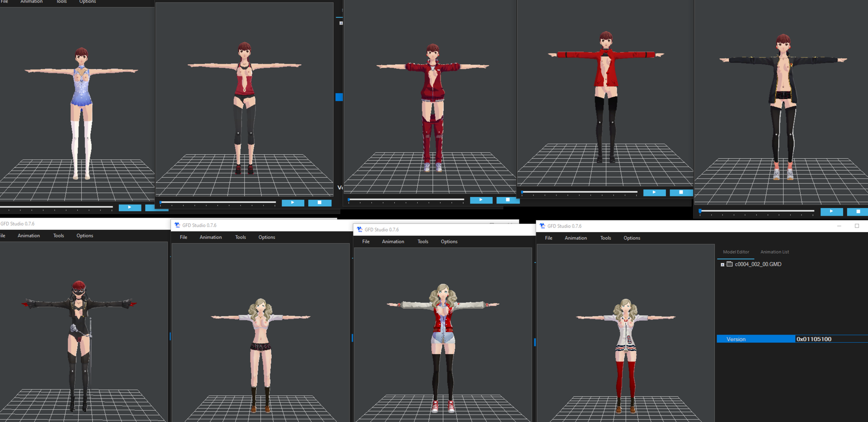868x422 pixels.
Task: Play animation under the blue dress model
Action: tap(130, 208)
